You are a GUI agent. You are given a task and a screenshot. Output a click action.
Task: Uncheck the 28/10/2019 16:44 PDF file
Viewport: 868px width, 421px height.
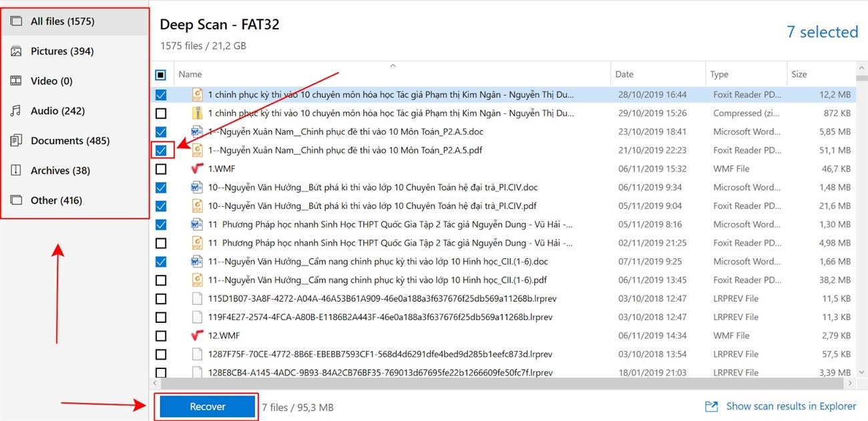161,95
